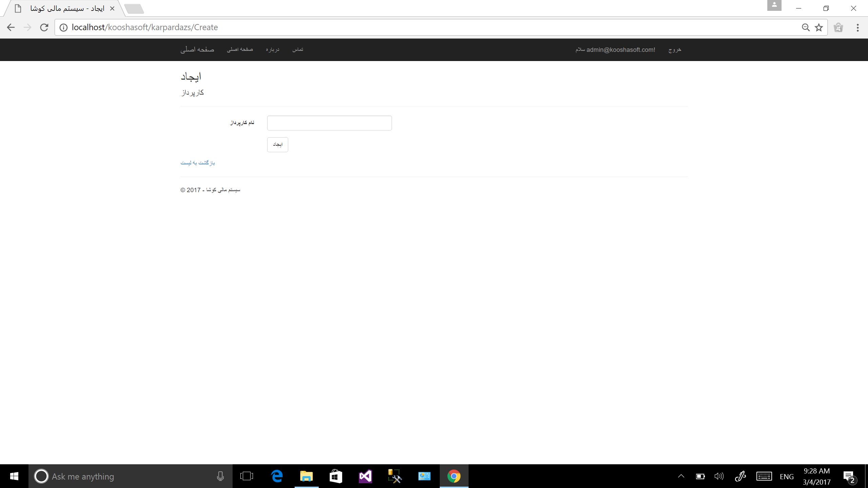Click the volume speaker tray icon
This screenshot has height=488, width=868.
point(719,476)
